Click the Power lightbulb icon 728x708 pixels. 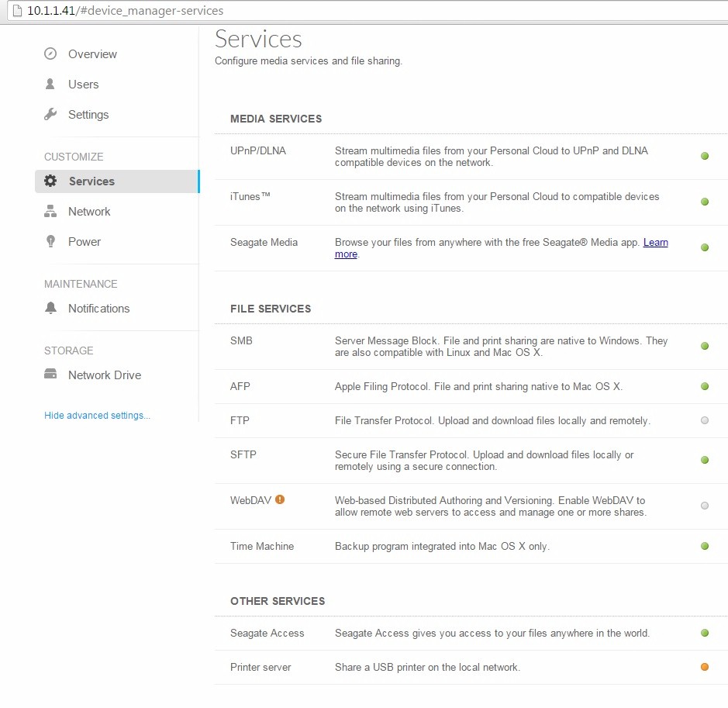pos(50,241)
